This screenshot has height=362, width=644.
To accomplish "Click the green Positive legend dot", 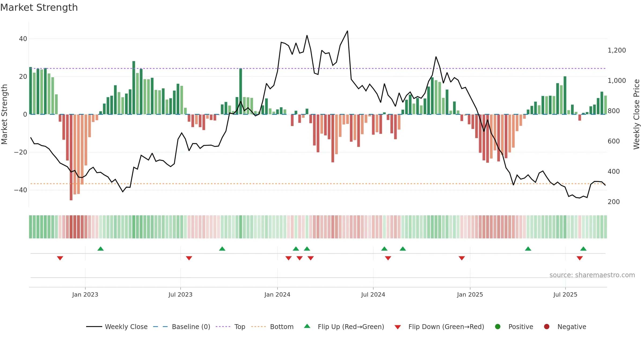I will (x=498, y=327).
